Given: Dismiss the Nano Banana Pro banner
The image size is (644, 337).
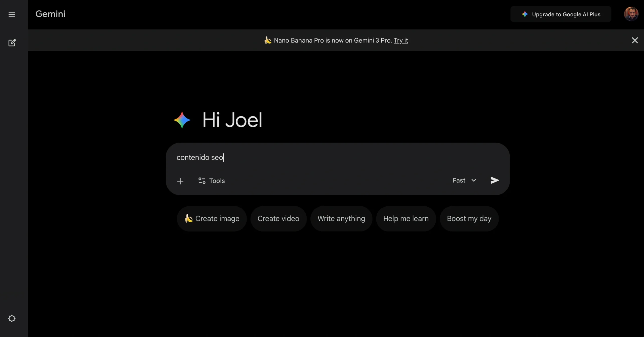Looking at the screenshot, I should point(635,40).
